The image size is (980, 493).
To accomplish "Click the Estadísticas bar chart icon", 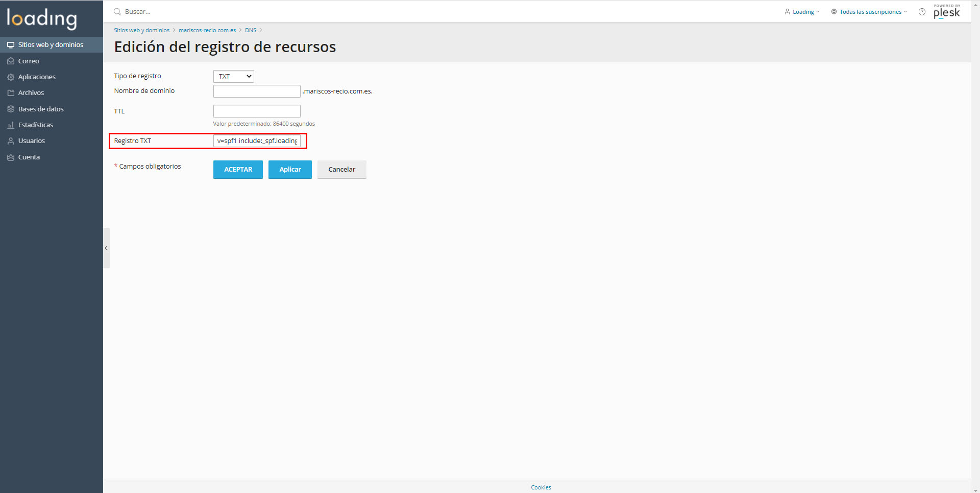I will [11, 125].
